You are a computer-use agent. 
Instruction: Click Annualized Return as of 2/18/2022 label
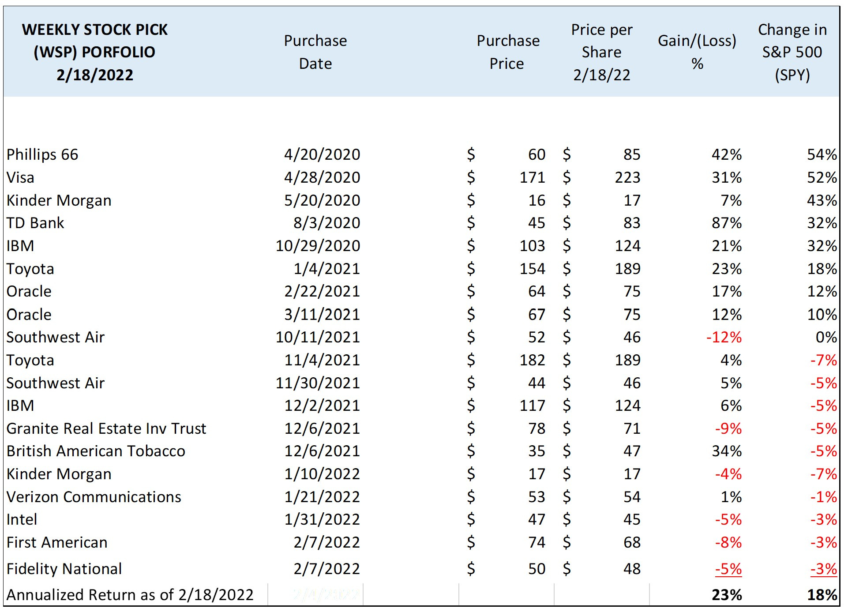[x=130, y=595]
